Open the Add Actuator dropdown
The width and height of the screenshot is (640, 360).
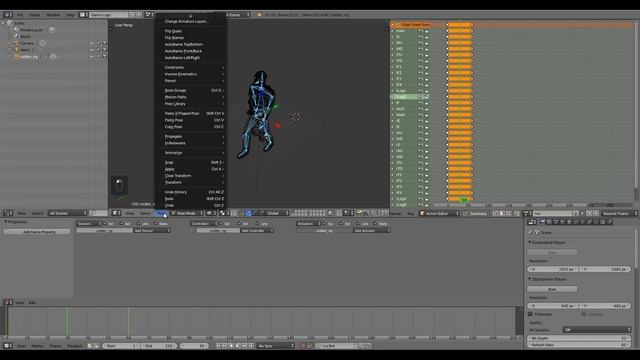371,231
